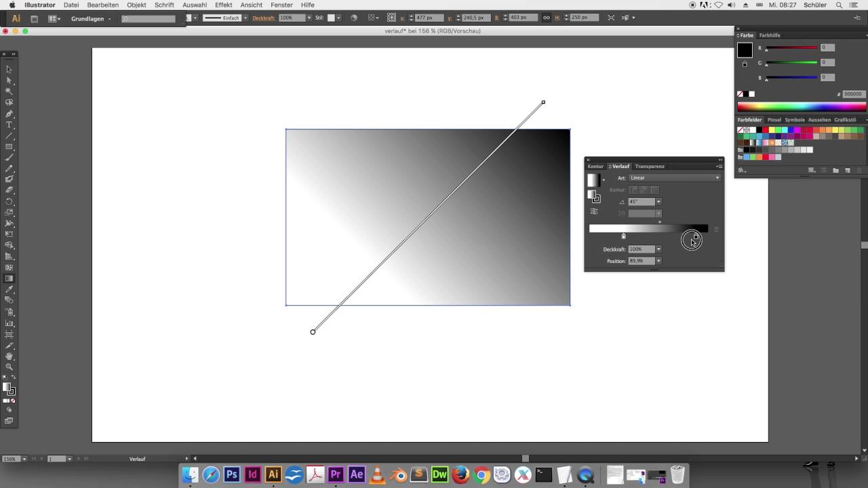The height and width of the screenshot is (488, 868).
Task: Select the Selection tool in toolbar
Action: [9, 69]
